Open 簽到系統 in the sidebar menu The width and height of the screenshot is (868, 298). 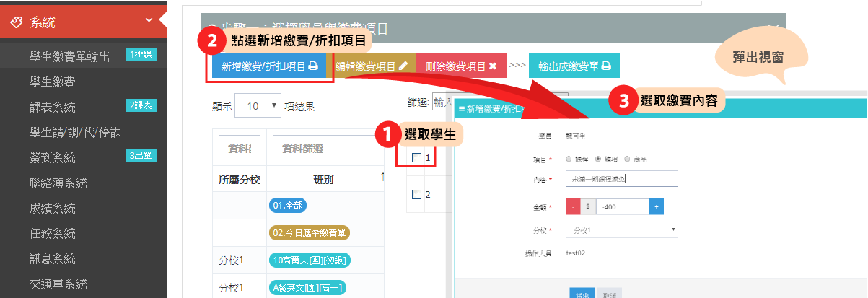coord(52,157)
